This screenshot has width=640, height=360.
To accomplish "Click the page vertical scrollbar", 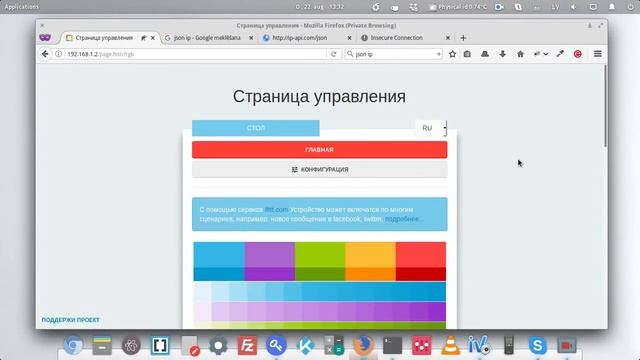I will pyautogui.click(x=605, y=106).
